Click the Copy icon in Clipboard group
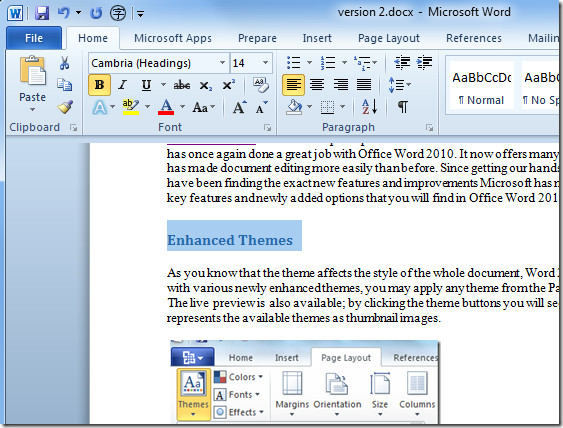Image resolution: width=563 pixels, height=428 pixels. pyautogui.click(x=65, y=85)
